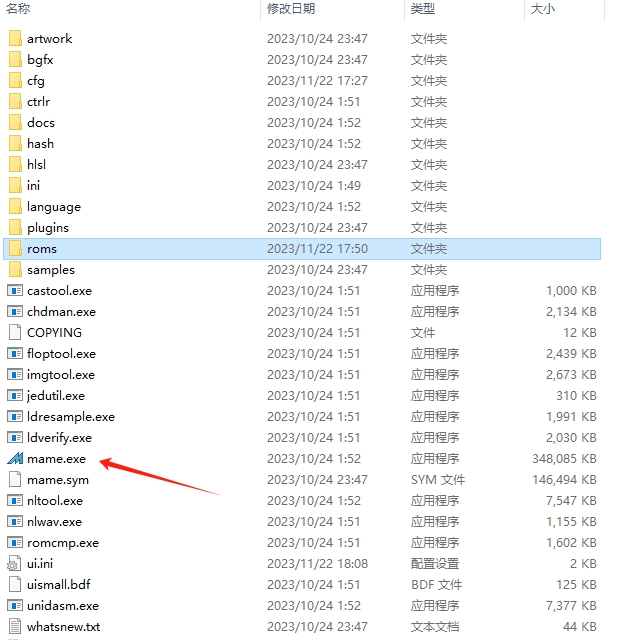Select the roms folder icon

[x=14, y=249]
